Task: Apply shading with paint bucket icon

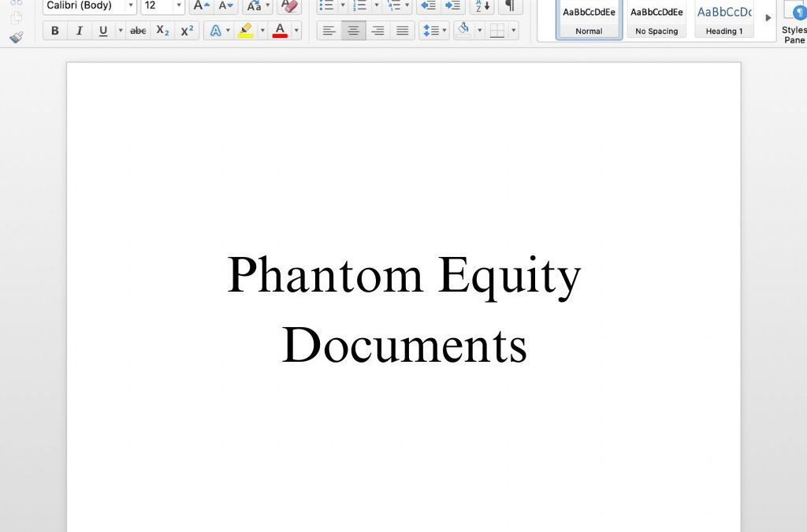Action: 463,31
